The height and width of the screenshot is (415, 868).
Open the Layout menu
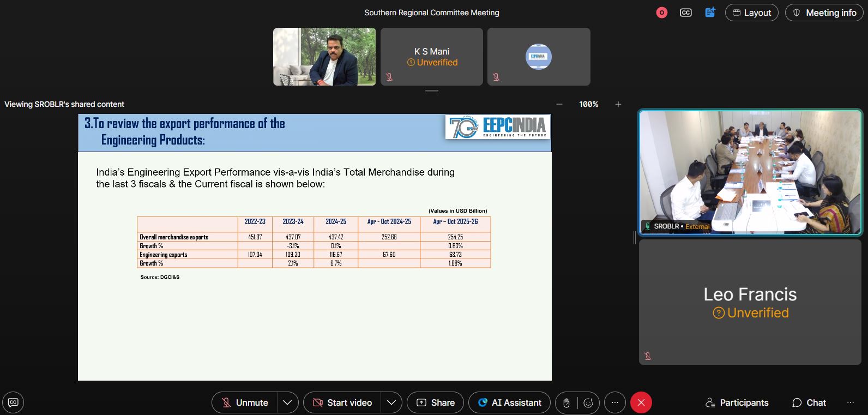[x=751, y=13]
